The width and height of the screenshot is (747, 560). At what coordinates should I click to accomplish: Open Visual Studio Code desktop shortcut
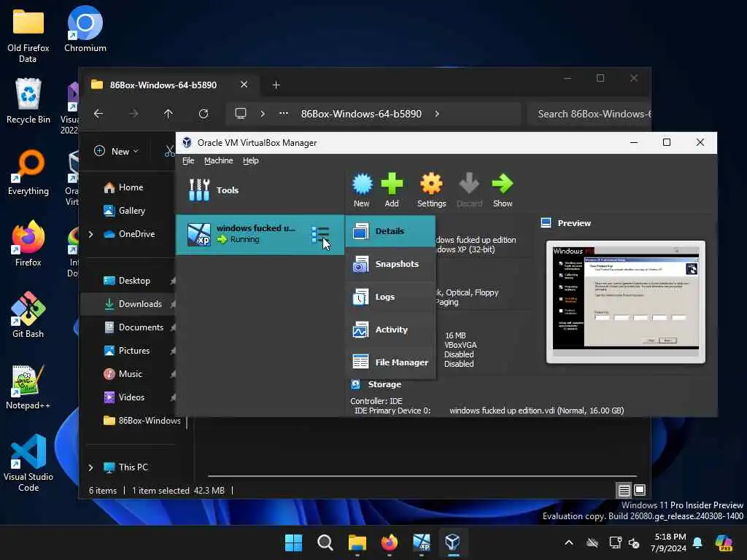click(x=28, y=463)
